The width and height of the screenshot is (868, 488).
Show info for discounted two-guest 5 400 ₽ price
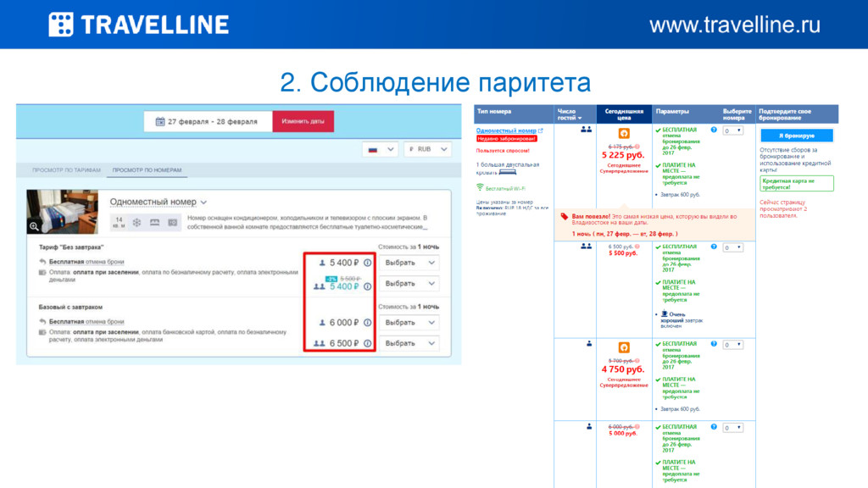[x=368, y=286]
